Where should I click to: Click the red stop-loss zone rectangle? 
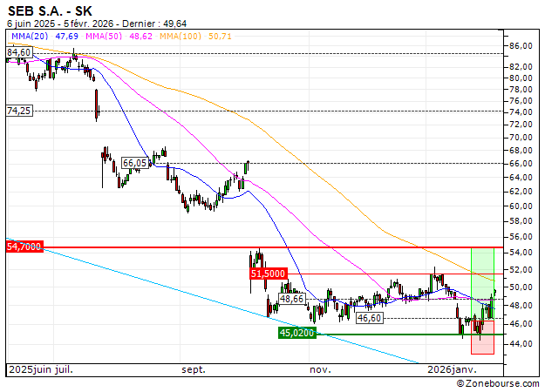tap(482, 338)
